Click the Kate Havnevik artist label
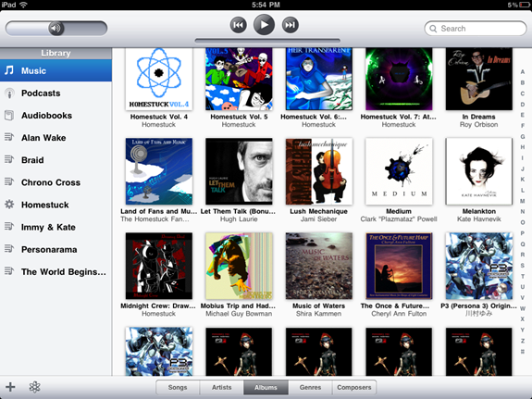532x399 pixels. pos(478,219)
